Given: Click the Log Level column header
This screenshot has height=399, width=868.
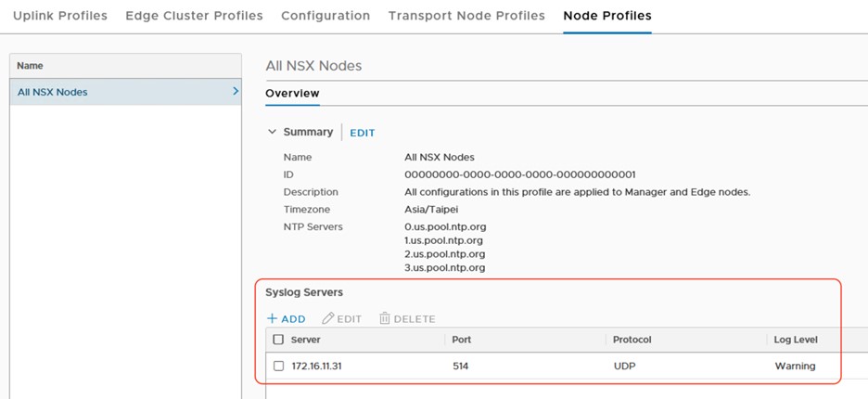Looking at the screenshot, I should pyautogui.click(x=796, y=340).
